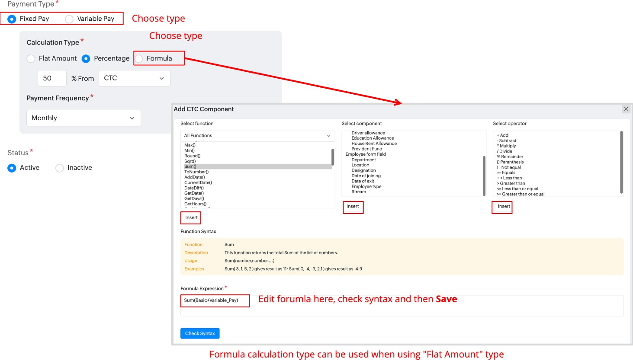The width and height of the screenshot is (633, 364).
Task: Select Min() in the function list
Action: 190,150
